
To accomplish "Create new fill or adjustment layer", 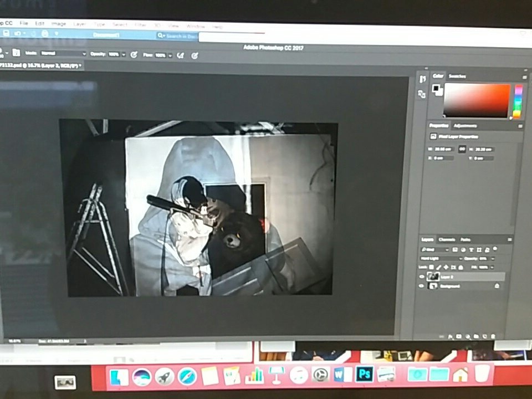I will (x=468, y=336).
